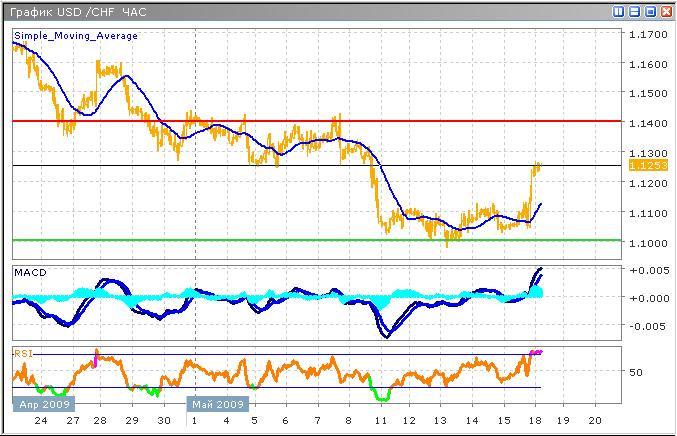
Task: Maximize the USD/CHF chart window
Action: pyautogui.click(x=650, y=11)
